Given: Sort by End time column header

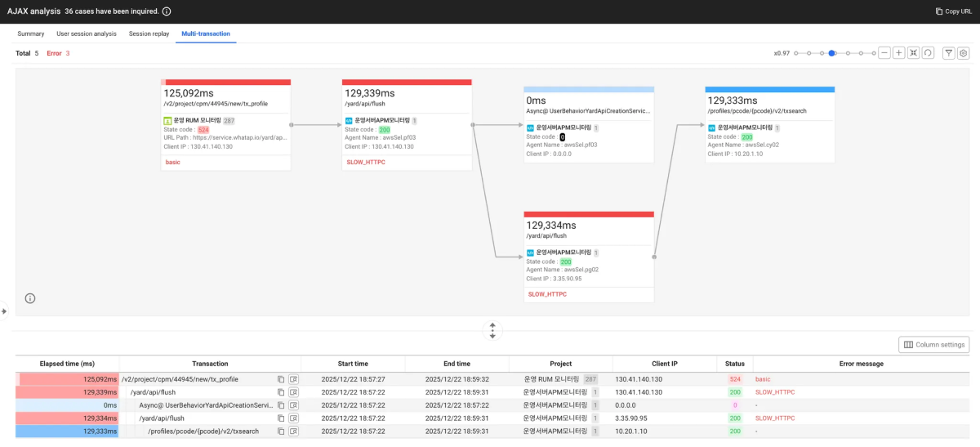Looking at the screenshot, I should (x=457, y=364).
